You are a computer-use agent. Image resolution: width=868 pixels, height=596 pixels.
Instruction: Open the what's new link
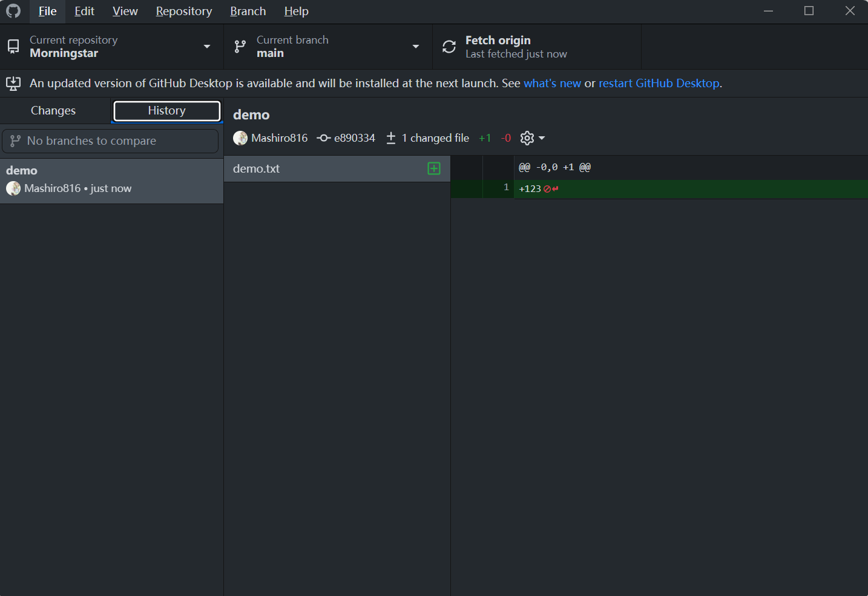(x=552, y=84)
